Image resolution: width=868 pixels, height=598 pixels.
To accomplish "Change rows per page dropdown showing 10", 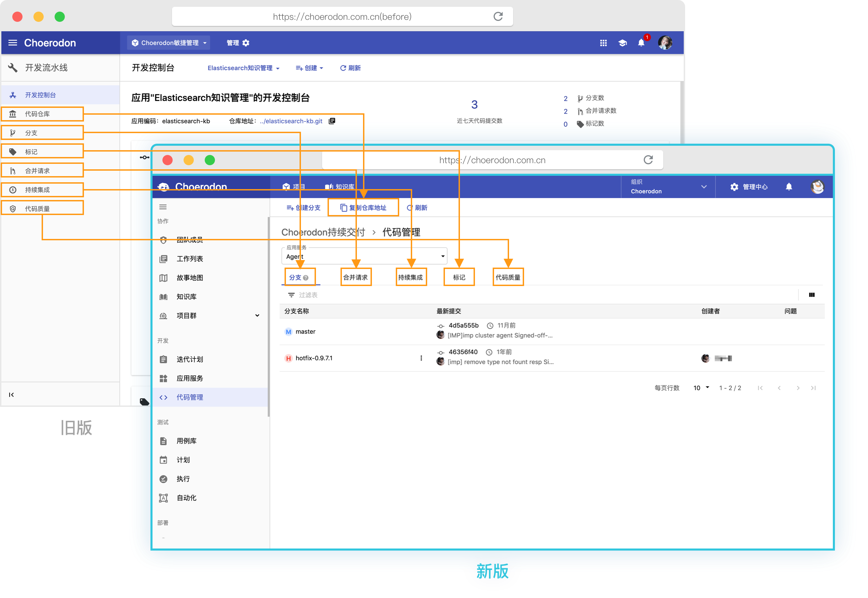I will pos(701,388).
